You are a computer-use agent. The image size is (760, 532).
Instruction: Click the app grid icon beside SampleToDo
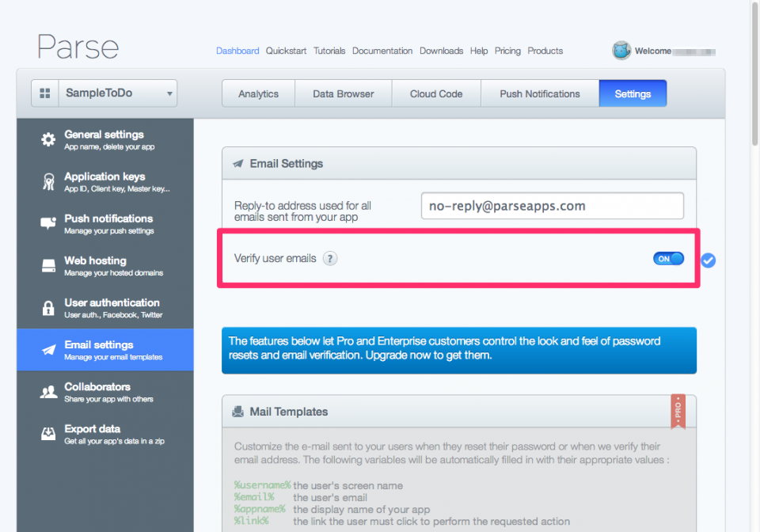[44, 93]
